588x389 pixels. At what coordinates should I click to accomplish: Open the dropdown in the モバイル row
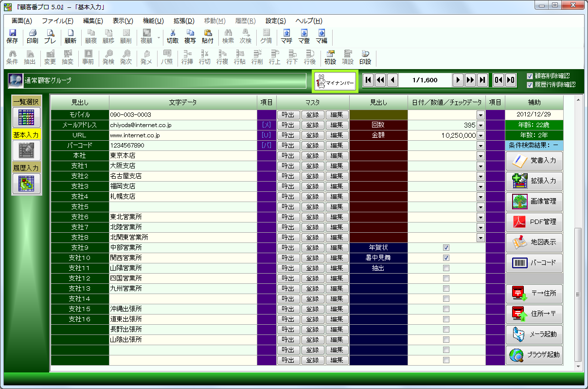coord(481,115)
